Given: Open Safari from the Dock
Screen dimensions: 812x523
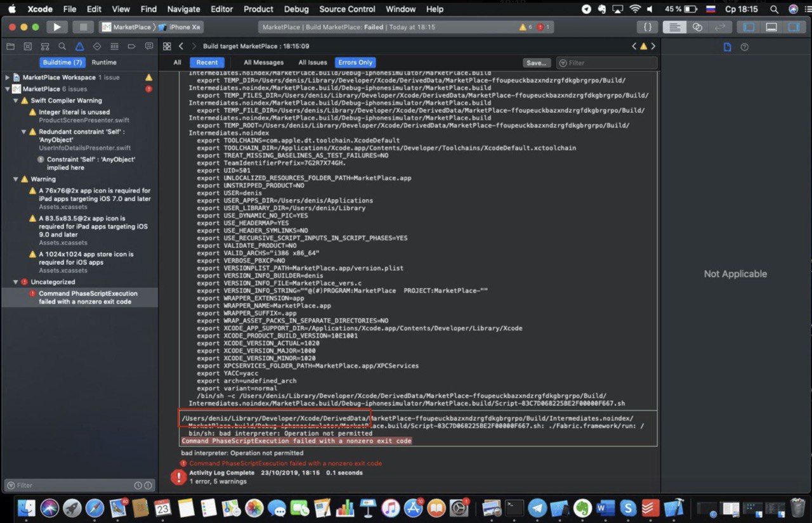Looking at the screenshot, I should 95,508.
